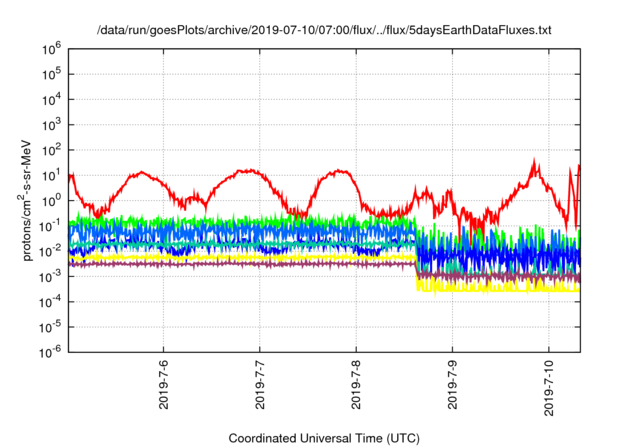Click the 10^6 y-axis tick label
640x448 pixels.
(51, 50)
